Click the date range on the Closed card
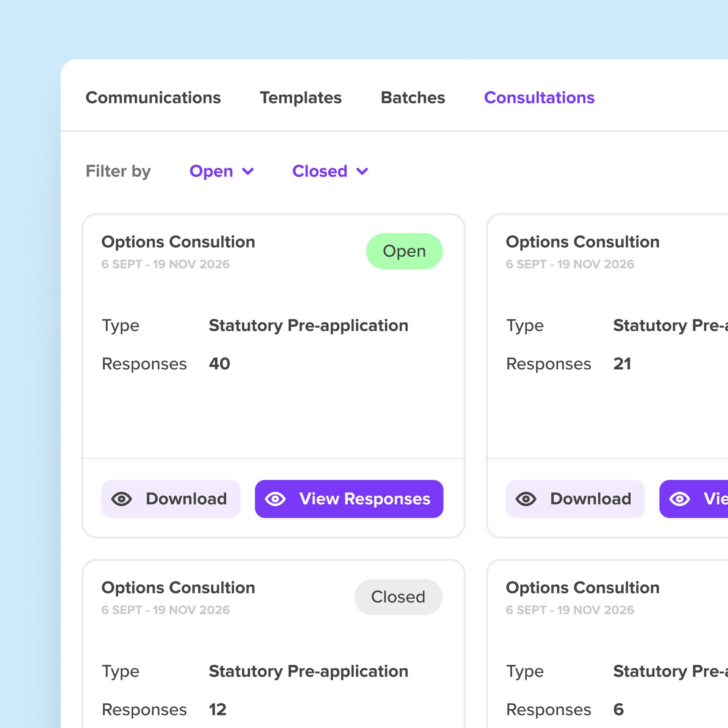 pyautogui.click(x=165, y=610)
